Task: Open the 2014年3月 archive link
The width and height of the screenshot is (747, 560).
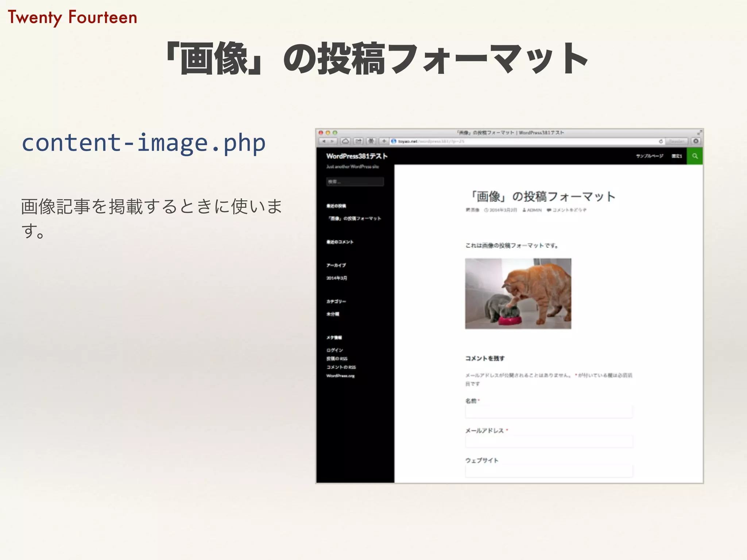Action: point(337,278)
